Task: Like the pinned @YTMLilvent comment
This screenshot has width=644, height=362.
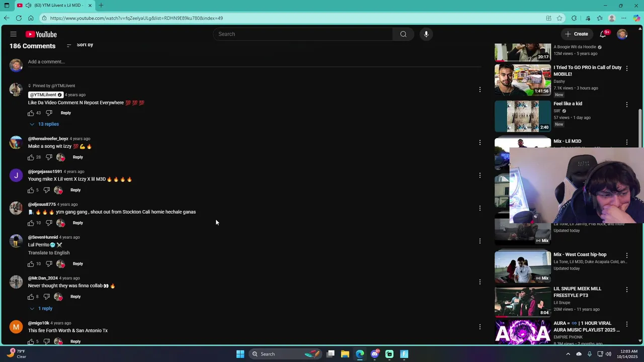Action: point(31,113)
